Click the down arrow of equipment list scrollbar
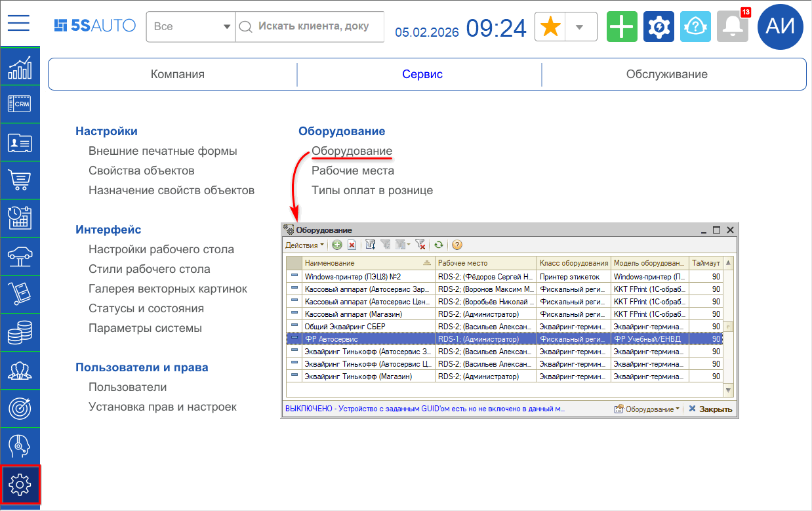Screen dimensions: 812x511 point(728,390)
